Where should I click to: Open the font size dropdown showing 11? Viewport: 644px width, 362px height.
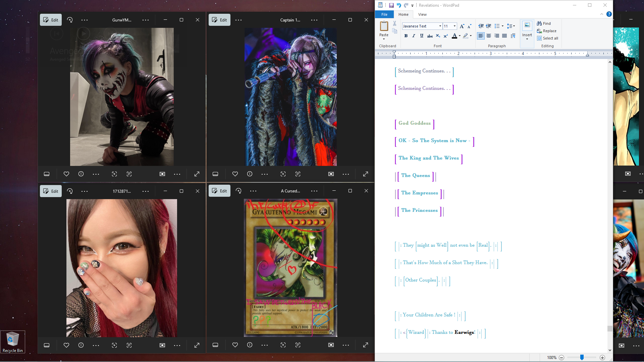coord(454,26)
